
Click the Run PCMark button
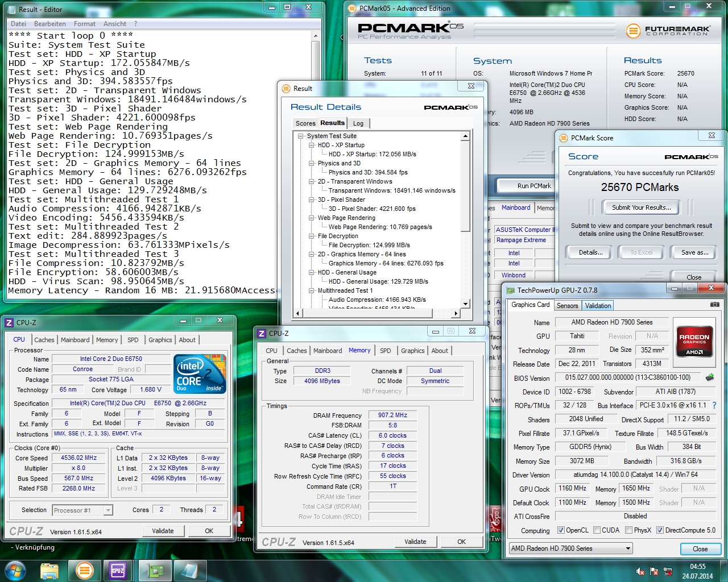pyautogui.click(x=533, y=186)
